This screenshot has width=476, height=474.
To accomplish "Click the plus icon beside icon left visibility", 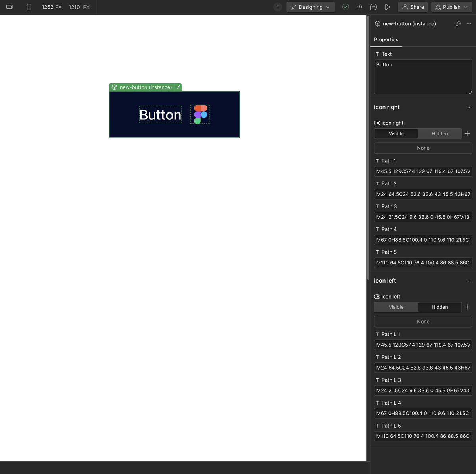I will tap(467, 307).
